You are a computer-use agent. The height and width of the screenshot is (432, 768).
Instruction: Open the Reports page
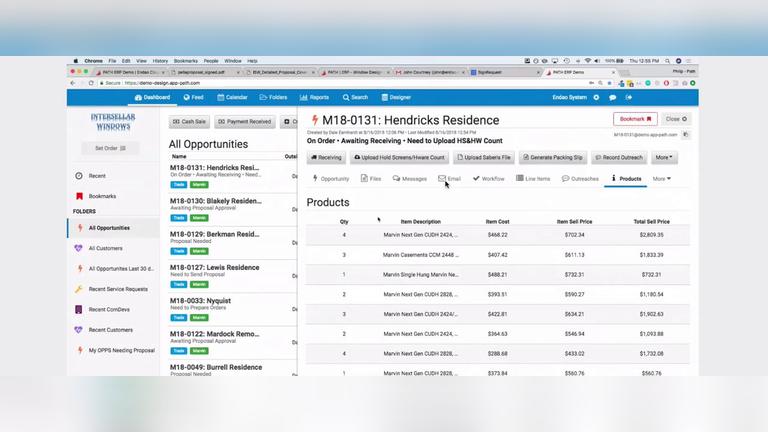point(314,97)
